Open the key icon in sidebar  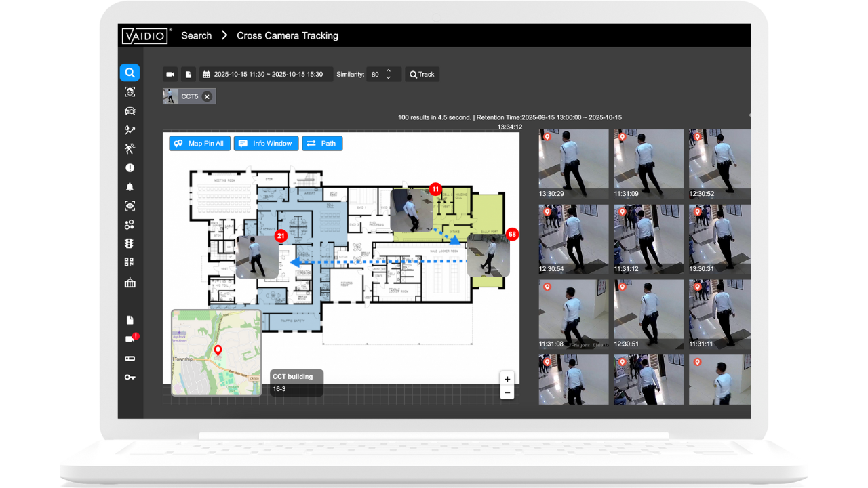click(x=130, y=377)
